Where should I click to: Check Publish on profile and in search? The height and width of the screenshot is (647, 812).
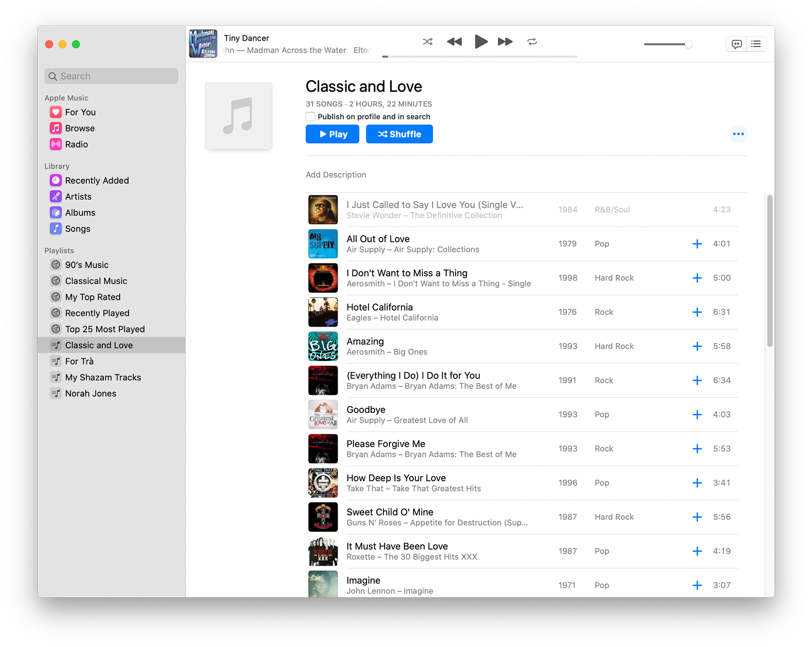click(310, 117)
